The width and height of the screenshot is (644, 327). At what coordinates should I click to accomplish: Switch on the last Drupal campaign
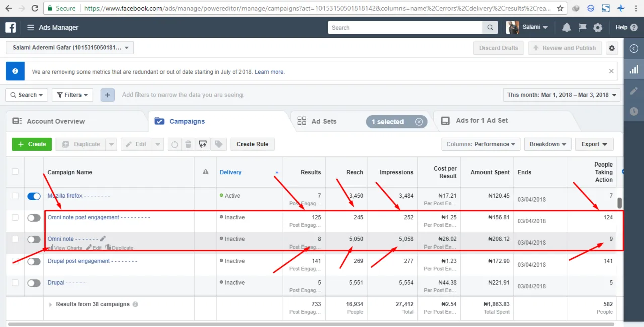(x=34, y=283)
